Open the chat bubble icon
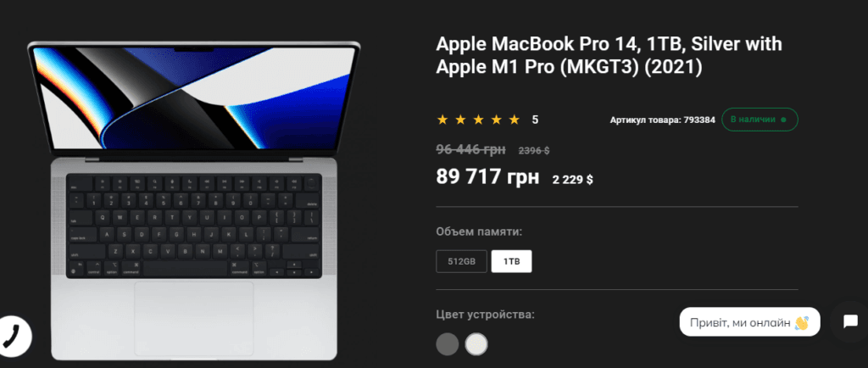Image resolution: width=868 pixels, height=368 pixels. [x=849, y=322]
